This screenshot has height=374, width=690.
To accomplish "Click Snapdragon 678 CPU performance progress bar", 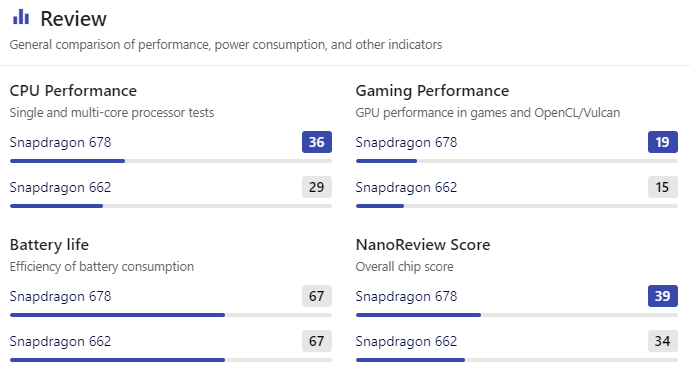I will (x=171, y=161).
